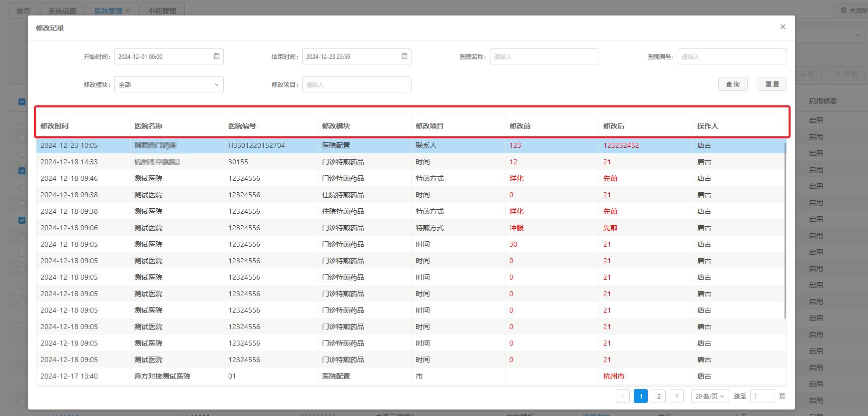The image size is (868, 416).
Task: Click the 修改模块 column header
Action: coord(365,126)
